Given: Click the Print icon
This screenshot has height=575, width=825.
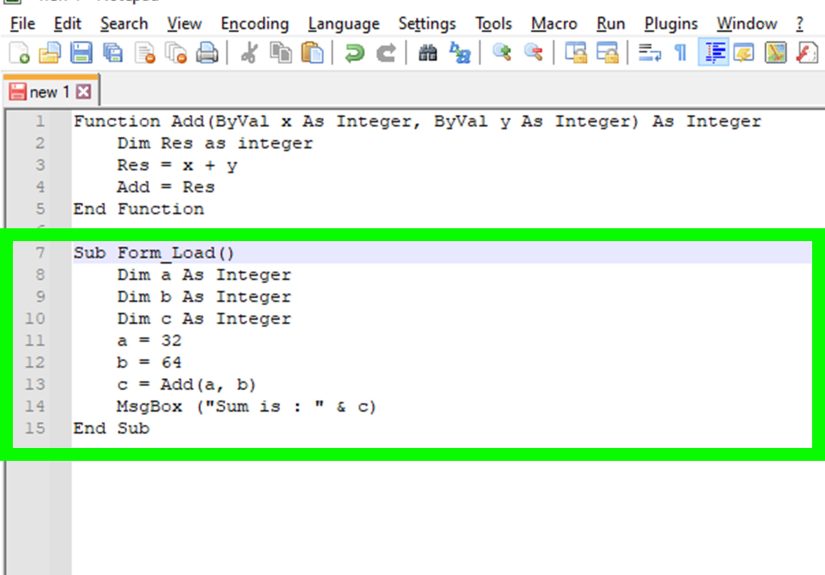Looking at the screenshot, I should pyautogui.click(x=207, y=53).
